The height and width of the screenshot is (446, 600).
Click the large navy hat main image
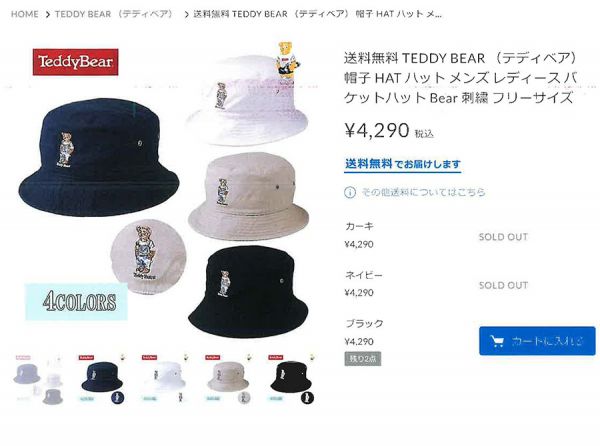(x=99, y=158)
